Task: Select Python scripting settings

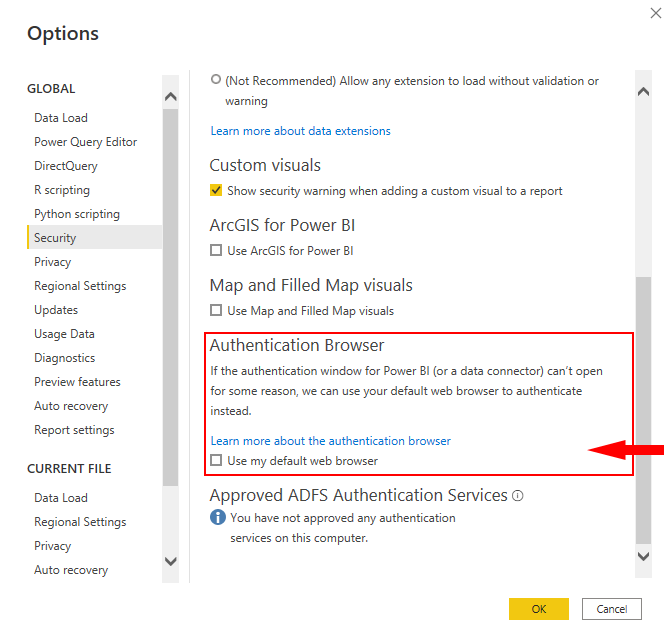Action: (77, 214)
